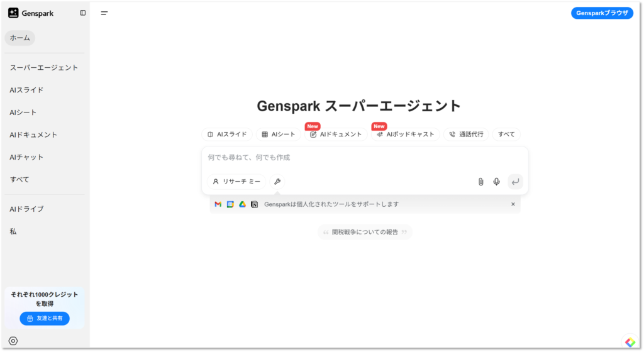
Task: Click the Genspark スーパーエージェント heading
Action: (x=359, y=106)
